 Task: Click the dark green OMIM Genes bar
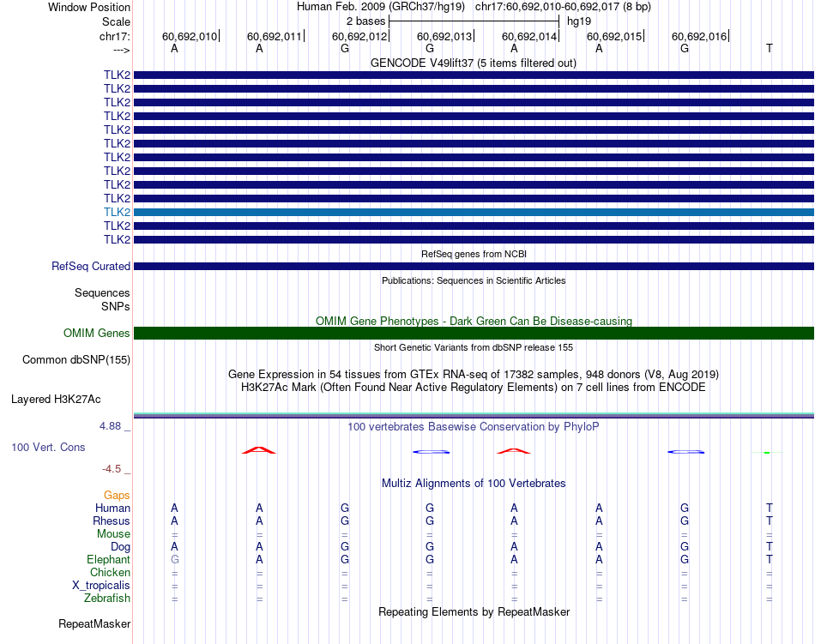[474, 333]
